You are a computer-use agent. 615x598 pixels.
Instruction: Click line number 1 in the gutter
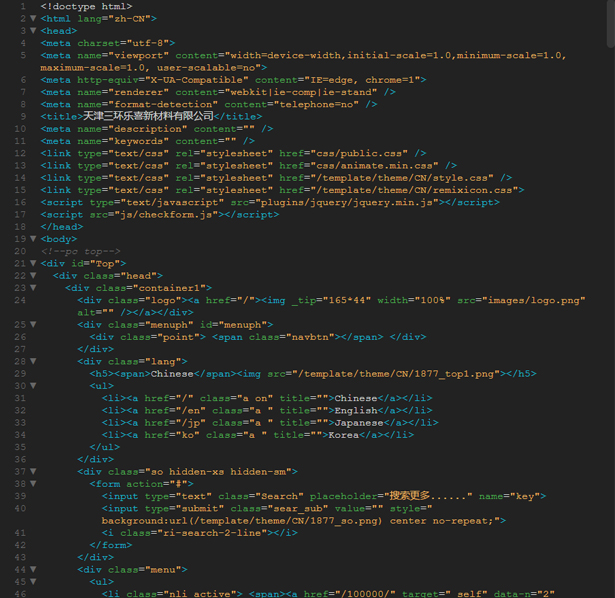[23, 6]
